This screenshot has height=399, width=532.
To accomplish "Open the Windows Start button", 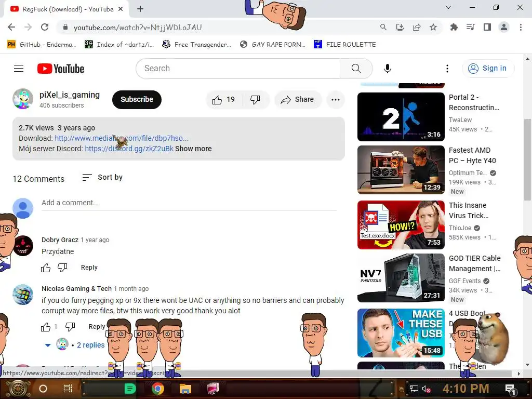I will (18, 389).
